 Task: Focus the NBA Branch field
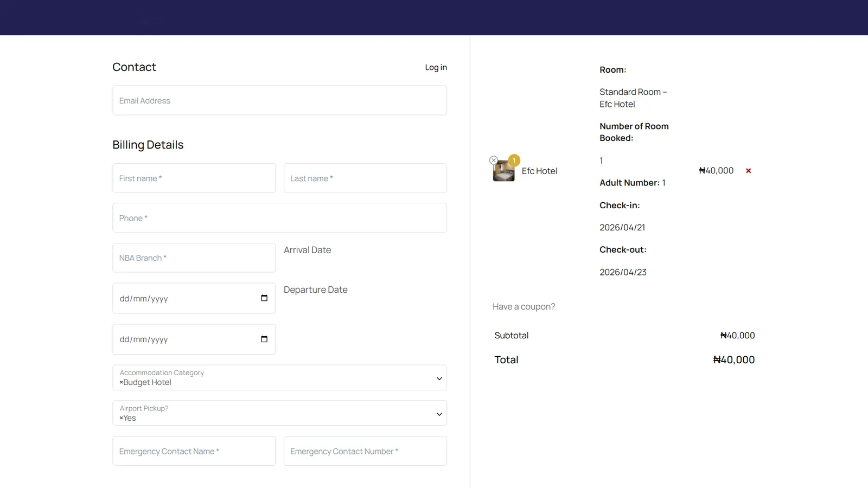click(x=194, y=258)
